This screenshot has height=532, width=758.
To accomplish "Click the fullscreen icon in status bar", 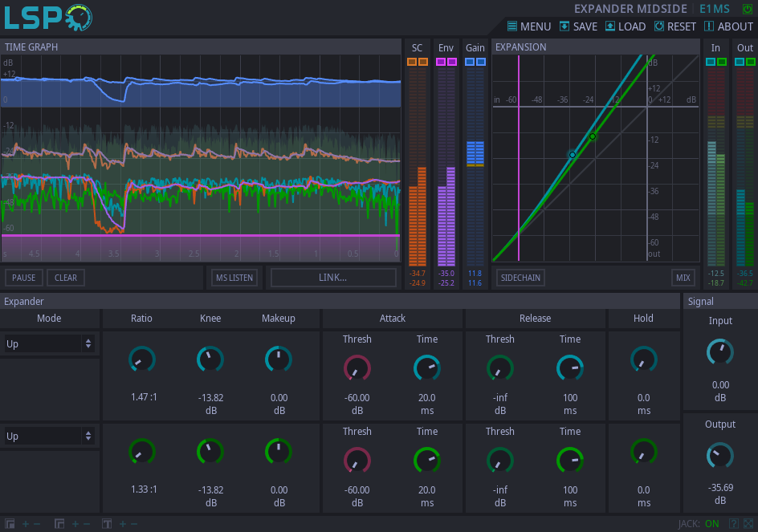I will pyautogui.click(x=748, y=524).
